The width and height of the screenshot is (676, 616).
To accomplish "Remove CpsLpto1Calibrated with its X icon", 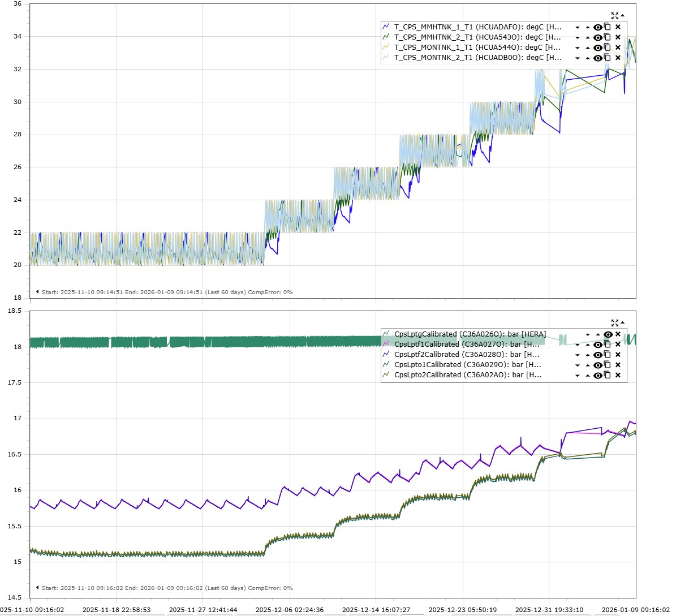I will [x=618, y=365].
